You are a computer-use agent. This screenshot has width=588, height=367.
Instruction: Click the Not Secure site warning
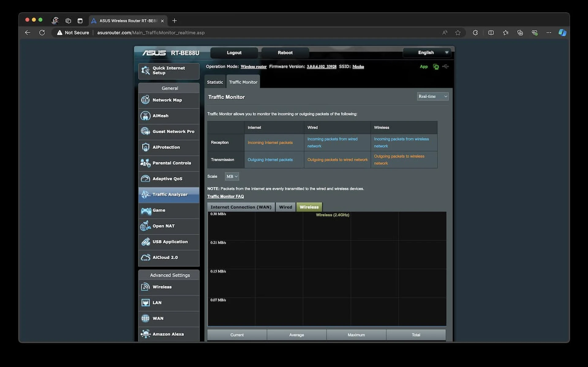[73, 32]
